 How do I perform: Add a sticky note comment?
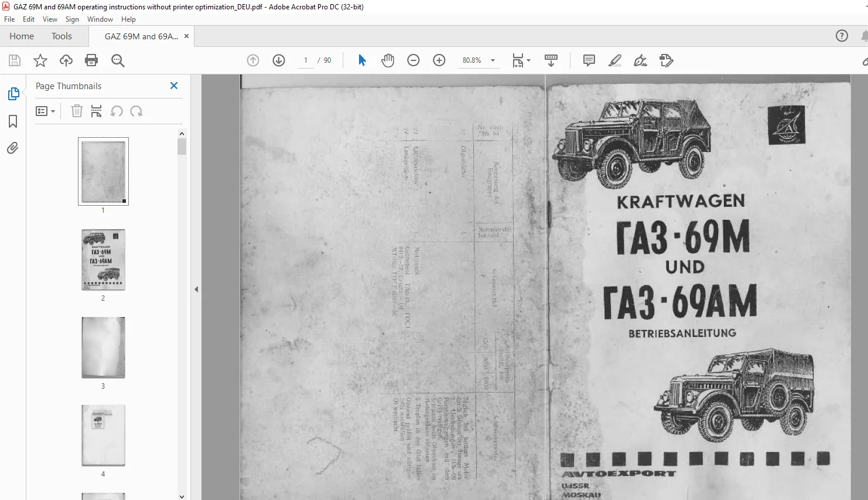589,60
